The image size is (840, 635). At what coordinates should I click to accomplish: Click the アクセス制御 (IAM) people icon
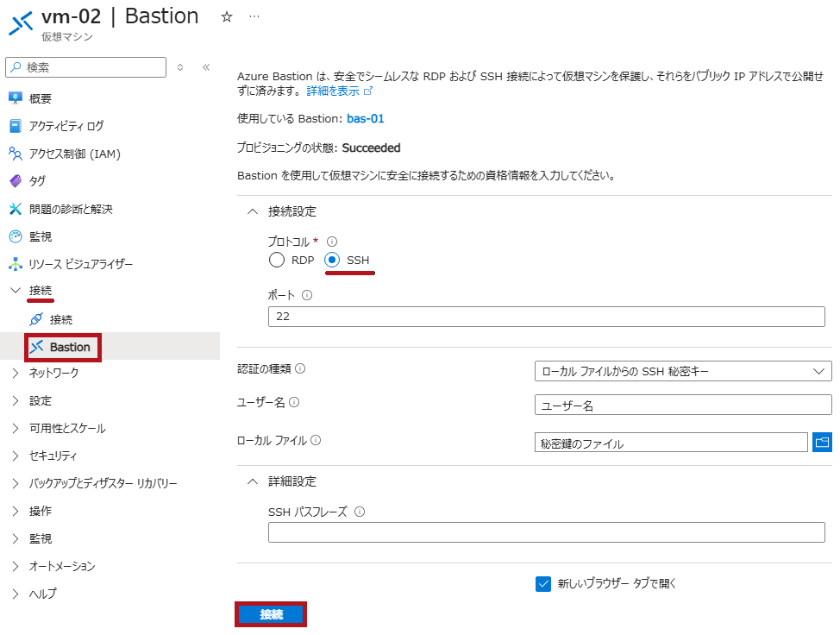[16, 154]
